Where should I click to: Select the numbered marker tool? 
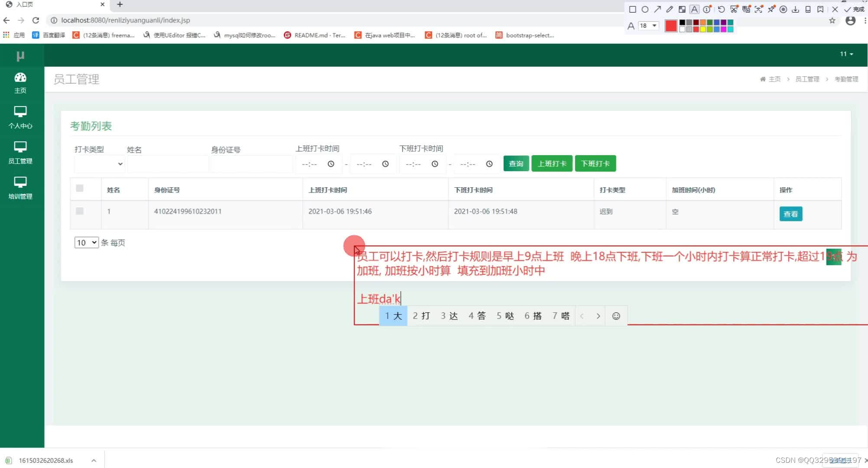pos(707,10)
